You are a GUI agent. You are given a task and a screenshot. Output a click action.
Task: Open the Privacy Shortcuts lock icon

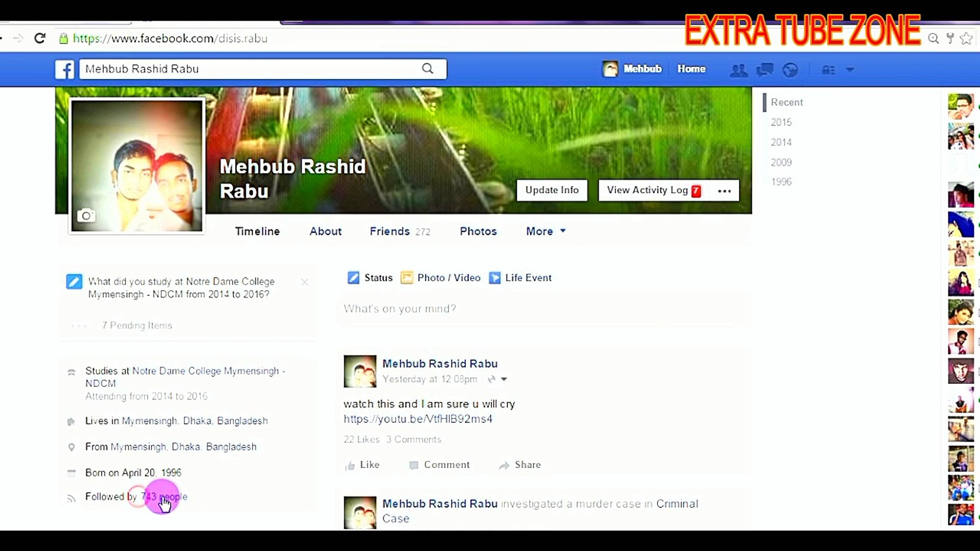pos(828,70)
